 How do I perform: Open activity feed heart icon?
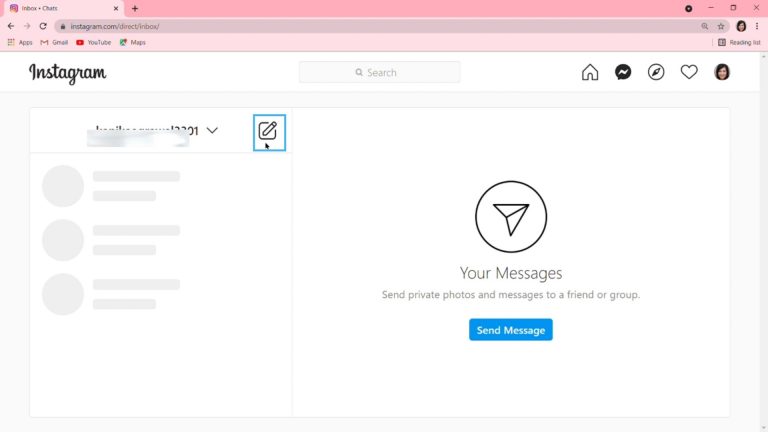click(689, 72)
